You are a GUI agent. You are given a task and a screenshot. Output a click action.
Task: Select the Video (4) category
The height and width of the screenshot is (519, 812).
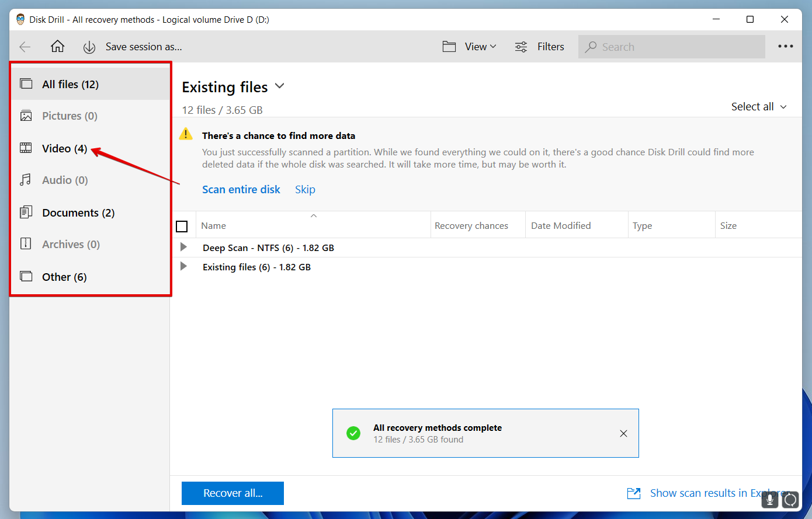(x=91, y=148)
